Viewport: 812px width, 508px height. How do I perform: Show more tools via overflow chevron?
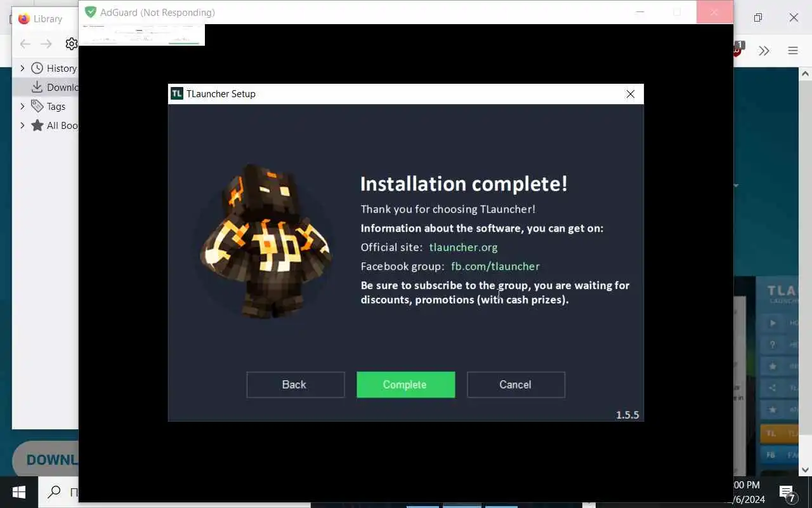point(764,50)
